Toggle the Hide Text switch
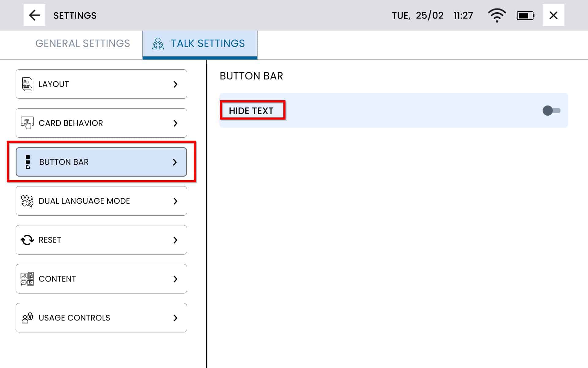 [551, 110]
